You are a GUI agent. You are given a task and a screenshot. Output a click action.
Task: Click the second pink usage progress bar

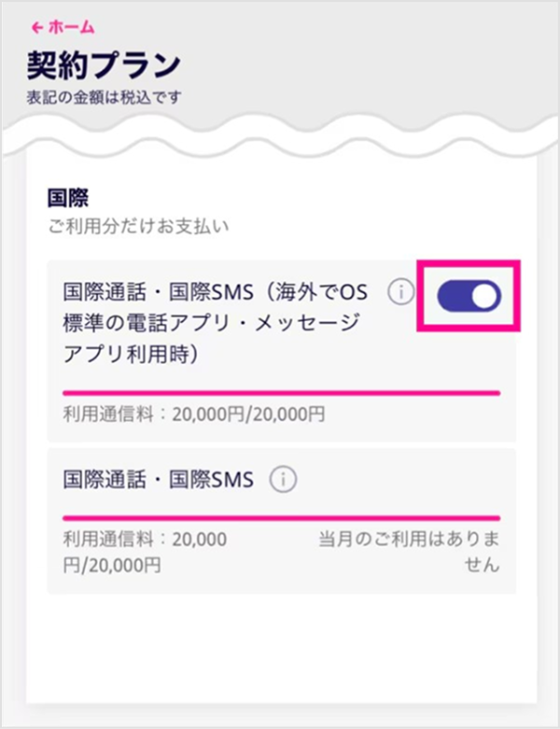click(281, 517)
